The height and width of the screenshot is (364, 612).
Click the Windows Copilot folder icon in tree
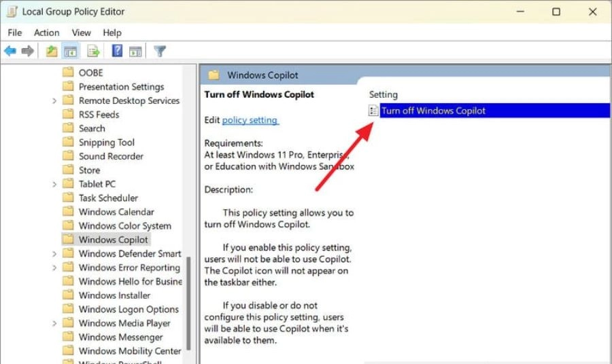[68, 239]
